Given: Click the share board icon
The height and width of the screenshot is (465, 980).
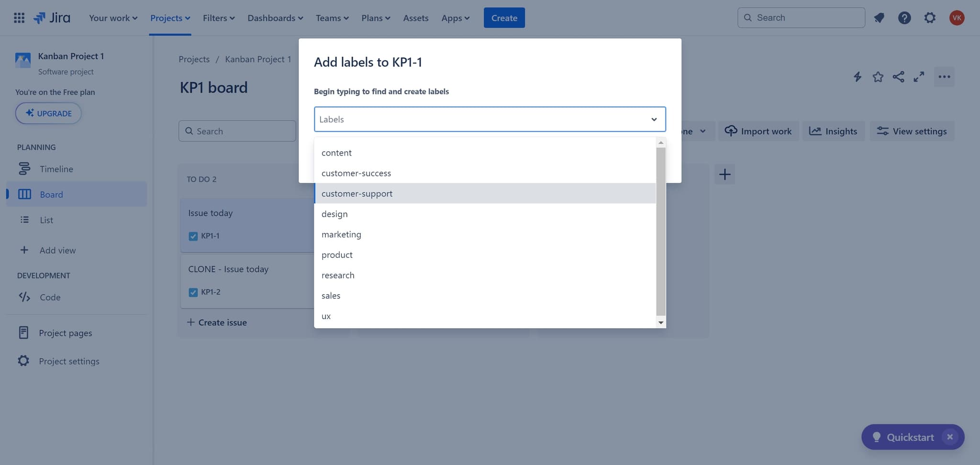Looking at the screenshot, I should 898,77.
